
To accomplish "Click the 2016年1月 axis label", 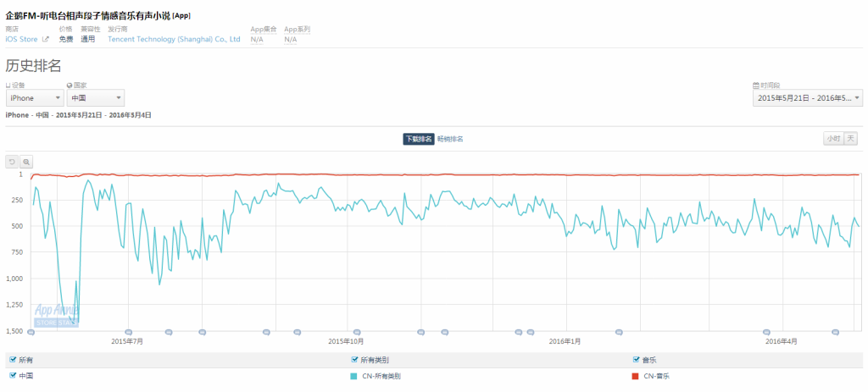I will pos(565,341).
